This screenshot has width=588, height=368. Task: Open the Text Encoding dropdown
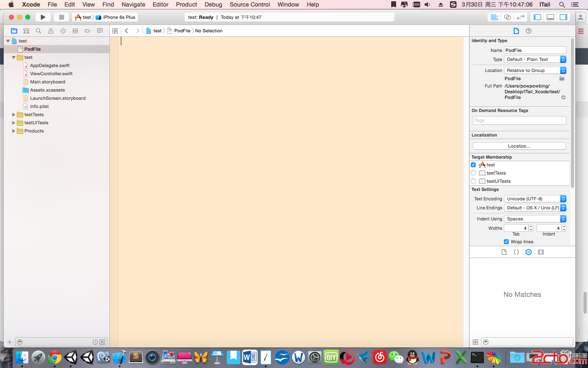click(x=535, y=199)
